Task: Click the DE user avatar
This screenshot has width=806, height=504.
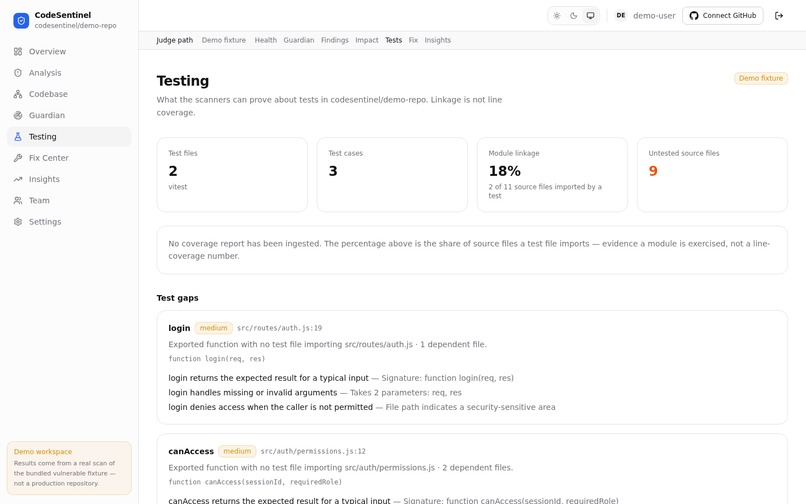Action: tap(621, 16)
